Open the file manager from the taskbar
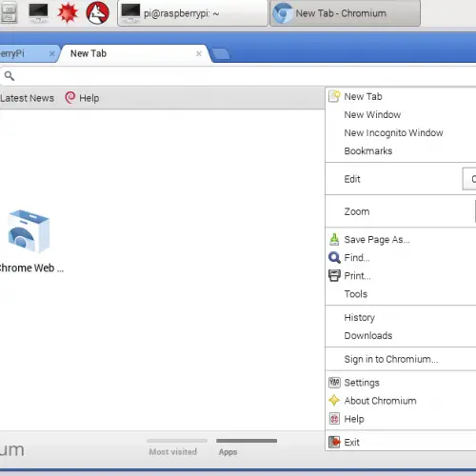This screenshot has height=476, width=476. click(9, 13)
